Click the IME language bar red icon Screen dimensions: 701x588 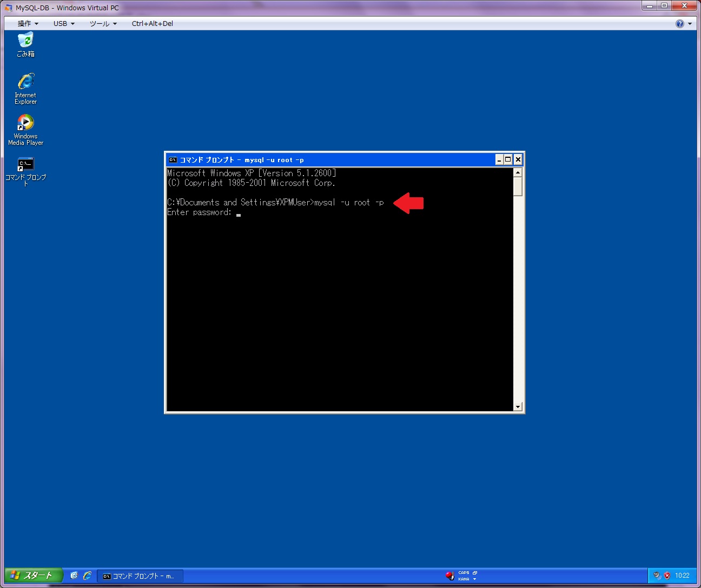pos(449,576)
